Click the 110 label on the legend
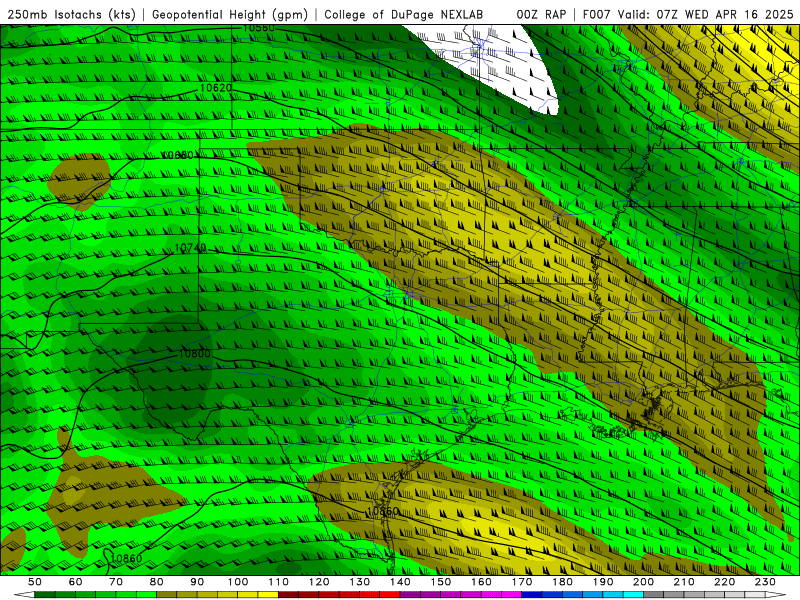Screen dimensions: 800x600 279,582
